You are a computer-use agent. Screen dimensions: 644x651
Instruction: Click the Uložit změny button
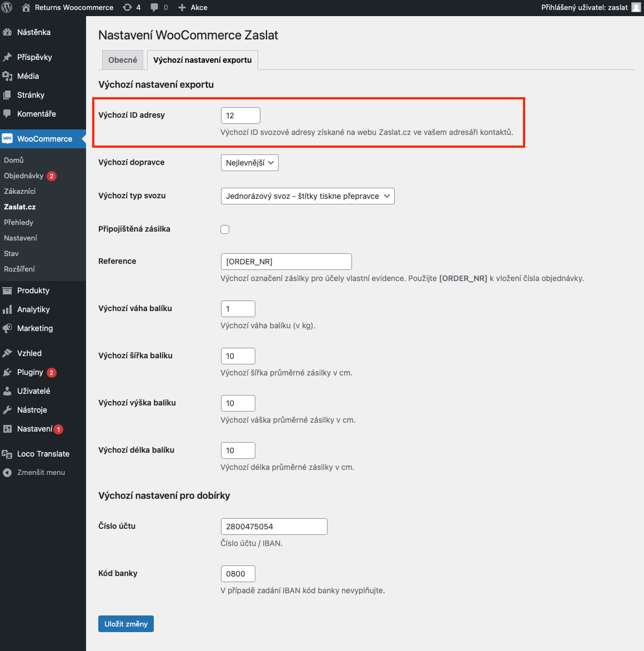pyautogui.click(x=126, y=624)
